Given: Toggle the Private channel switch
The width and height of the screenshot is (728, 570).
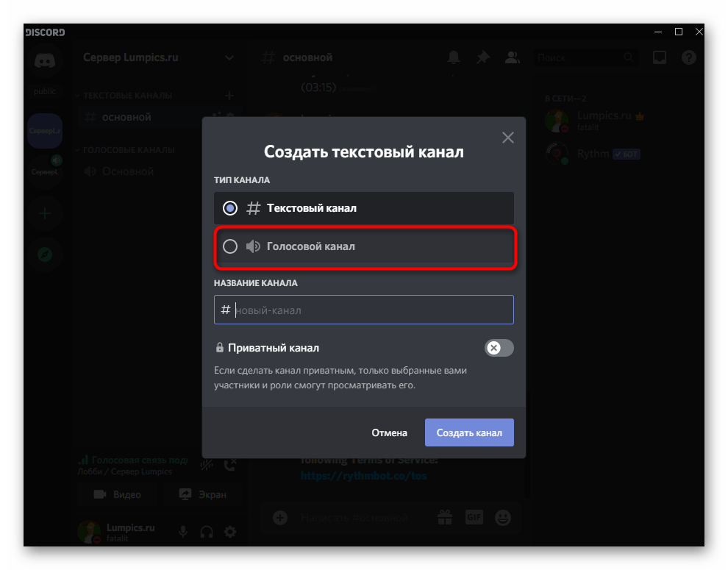Looking at the screenshot, I should (x=499, y=348).
